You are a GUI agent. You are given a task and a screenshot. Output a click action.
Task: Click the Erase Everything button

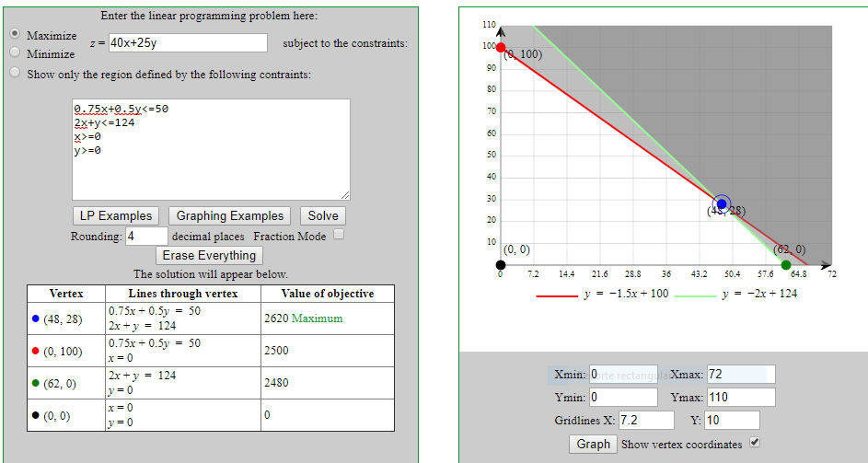[209, 255]
